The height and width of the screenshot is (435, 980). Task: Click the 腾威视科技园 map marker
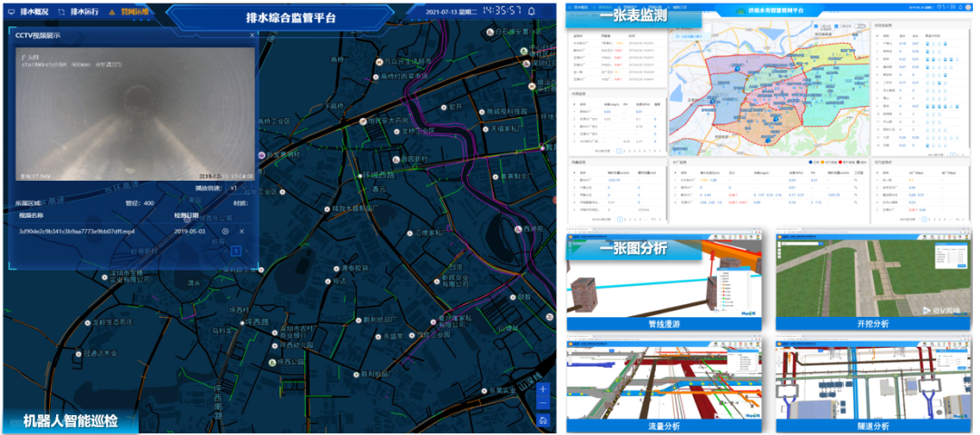481,112
